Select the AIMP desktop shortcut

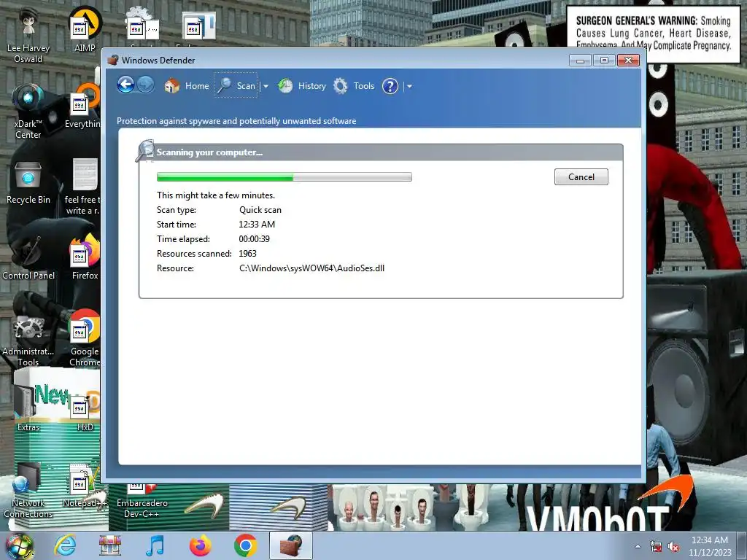pyautogui.click(x=85, y=29)
